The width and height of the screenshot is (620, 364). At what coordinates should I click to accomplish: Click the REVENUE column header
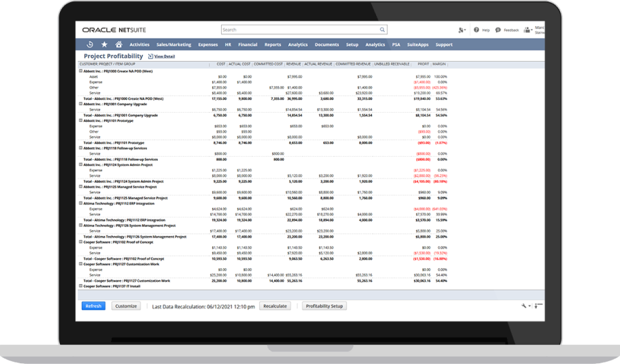(x=293, y=64)
